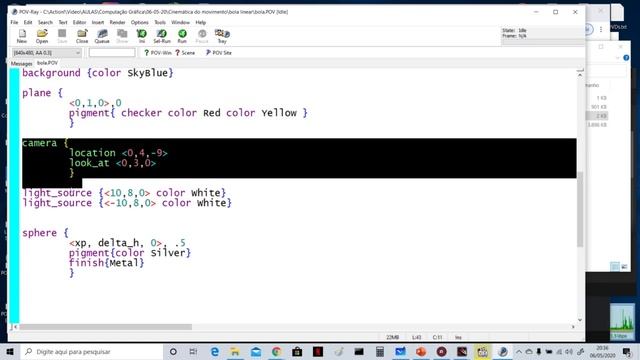640x360 pixels.
Task: Open the Edit menu
Action: pos(28,22)
